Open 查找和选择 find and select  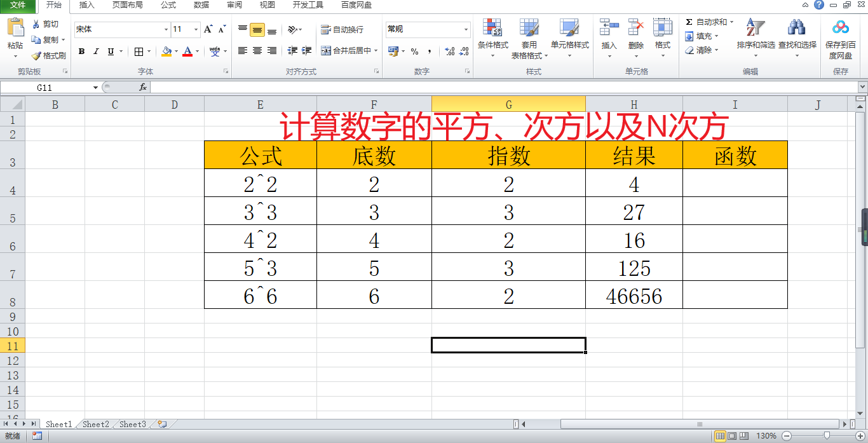[x=797, y=38]
